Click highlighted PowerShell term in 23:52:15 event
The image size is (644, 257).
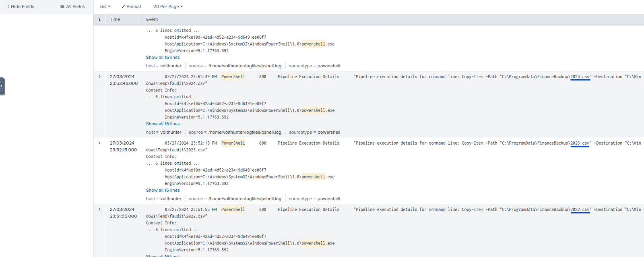tap(233, 143)
